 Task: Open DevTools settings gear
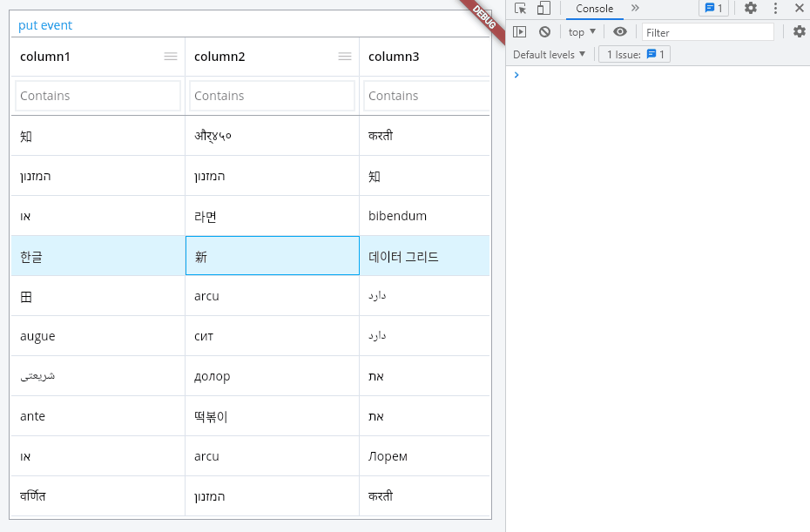(751, 9)
